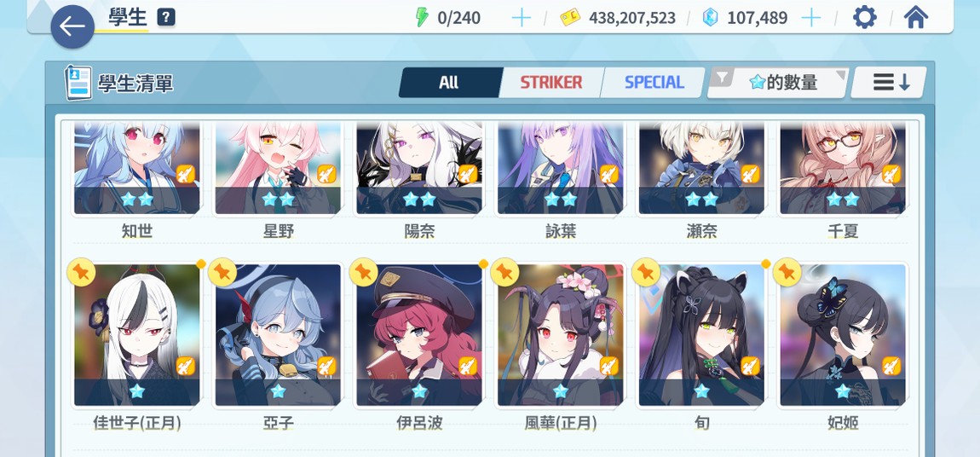The height and width of the screenshot is (457, 980).
Task: Toggle the pin on 亞子 card
Action: click(222, 273)
